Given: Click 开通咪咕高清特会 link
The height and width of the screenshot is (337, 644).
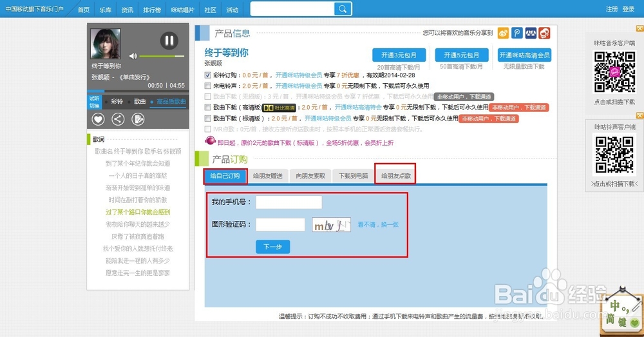Looking at the screenshot, I should coord(358,107).
